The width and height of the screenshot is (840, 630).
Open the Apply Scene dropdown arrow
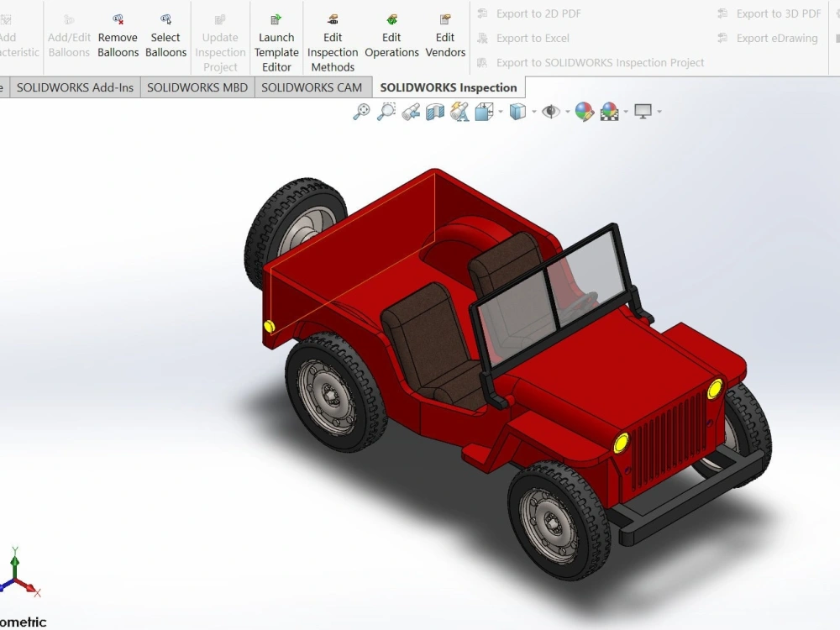click(x=625, y=111)
